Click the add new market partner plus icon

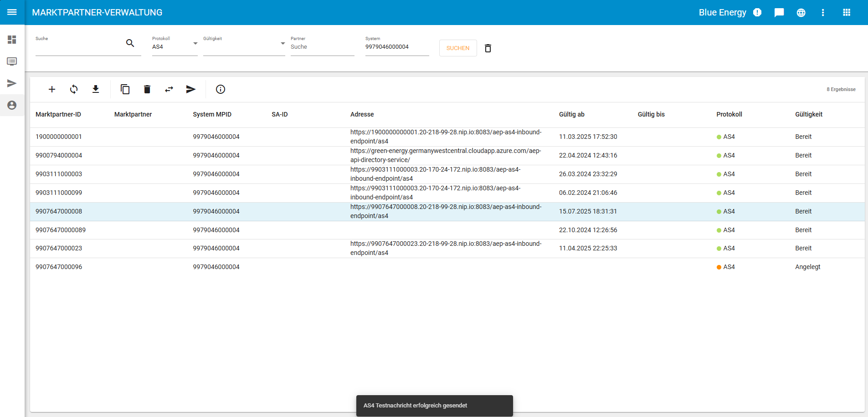click(x=52, y=89)
